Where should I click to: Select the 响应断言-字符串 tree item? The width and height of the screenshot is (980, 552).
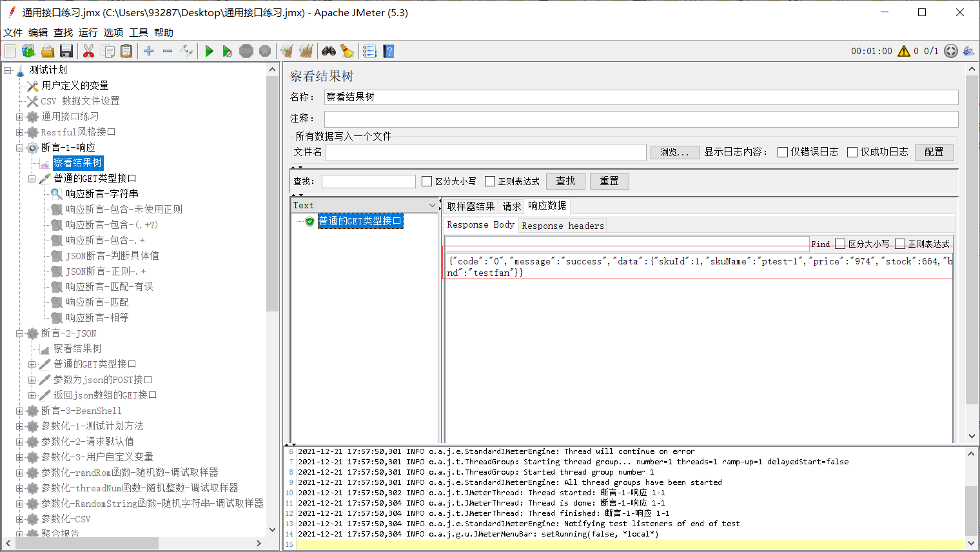click(102, 194)
